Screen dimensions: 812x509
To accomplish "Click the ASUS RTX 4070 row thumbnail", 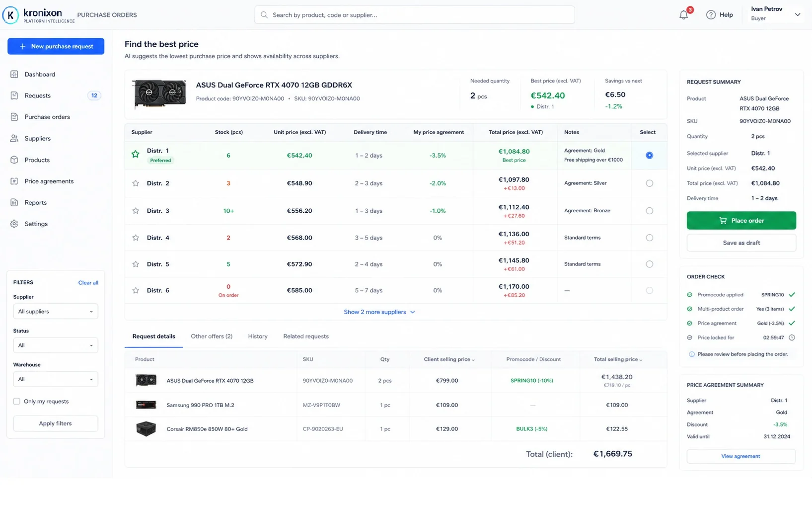I will click(x=146, y=380).
